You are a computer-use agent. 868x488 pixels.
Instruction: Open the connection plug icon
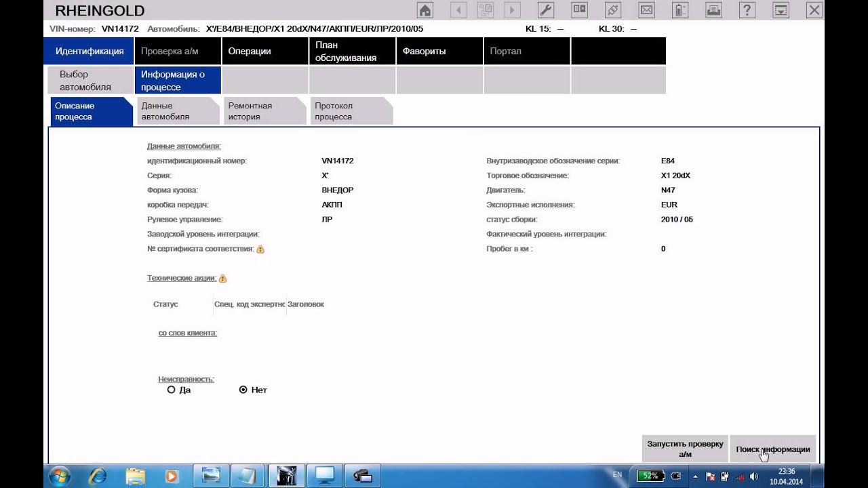tap(613, 10)
